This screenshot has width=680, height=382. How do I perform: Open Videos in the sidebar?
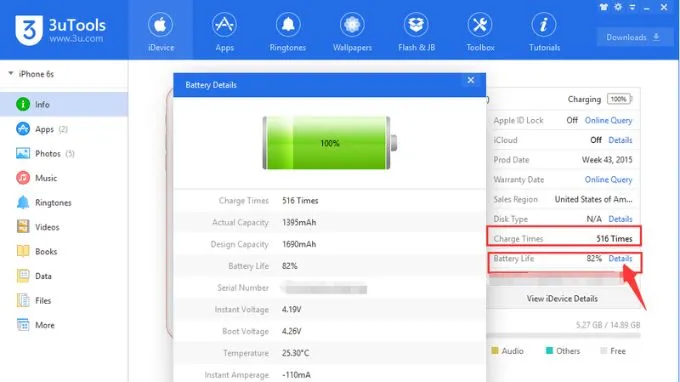64,227
